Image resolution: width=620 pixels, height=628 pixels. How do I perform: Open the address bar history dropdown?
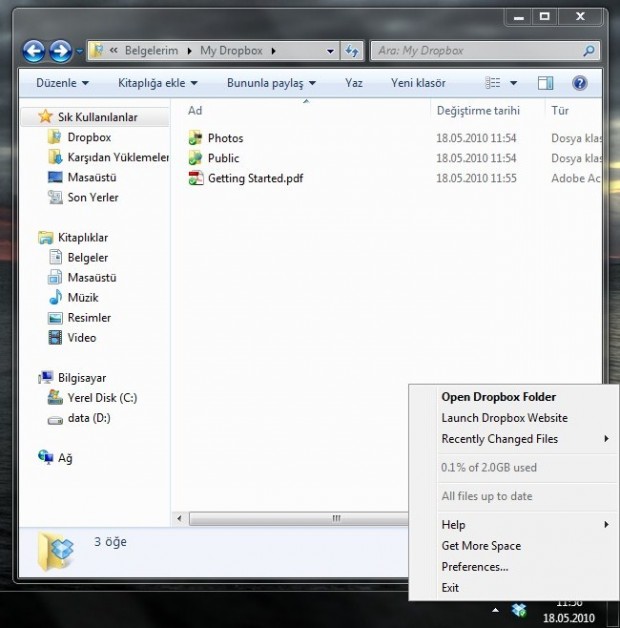[x=330, y=51]
